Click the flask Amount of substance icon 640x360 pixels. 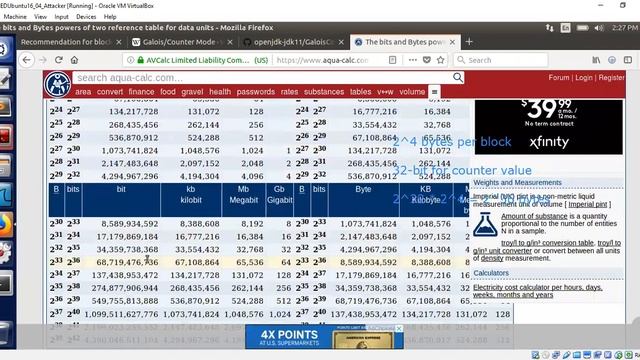coord(485,224)
